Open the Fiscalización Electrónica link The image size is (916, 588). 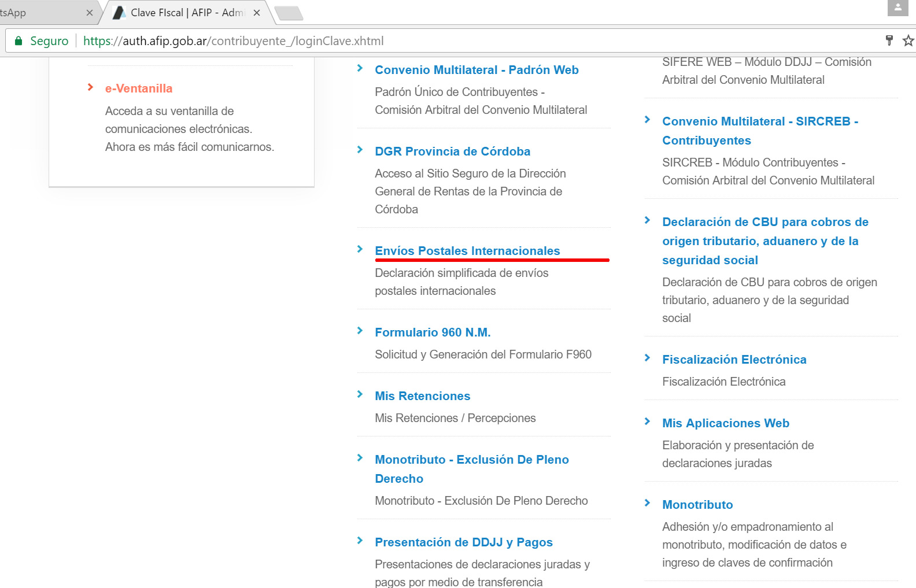pyautogui.click(x=734, y=360)
